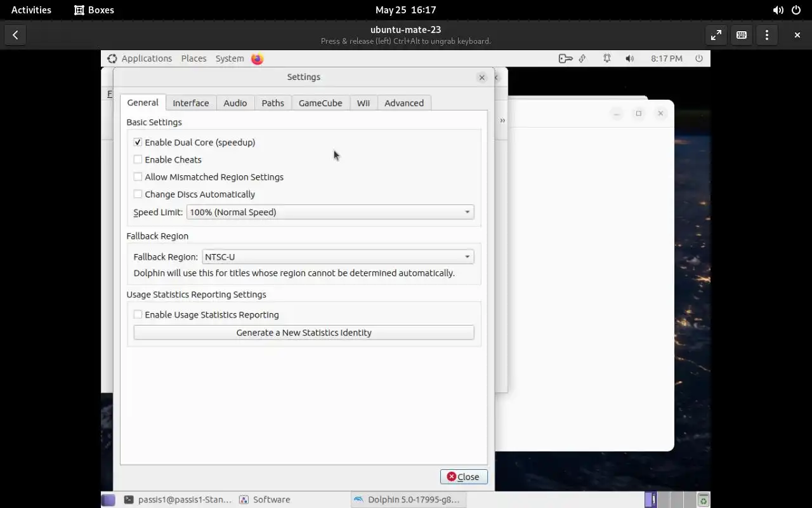The image size is (812, 508).
Task: Disable Enable Dual Core (speedup)
Action: tap(138, 142)
